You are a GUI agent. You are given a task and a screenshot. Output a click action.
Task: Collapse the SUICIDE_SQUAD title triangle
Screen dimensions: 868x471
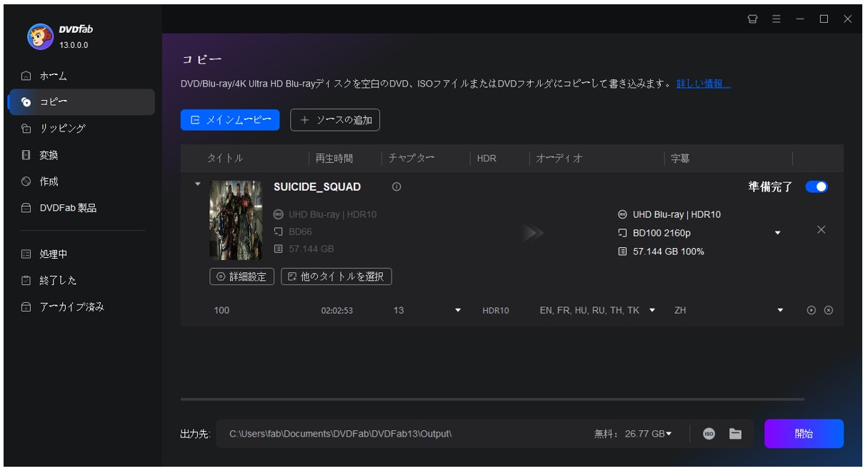198,184
